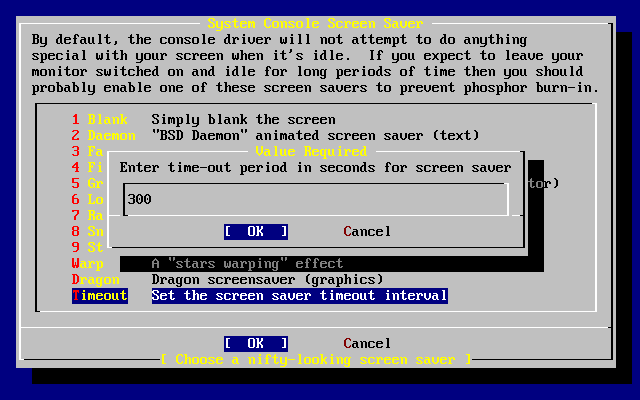Select the "4 Fi" list item
The height and width of the screenshot is (400, 640).
88,168
